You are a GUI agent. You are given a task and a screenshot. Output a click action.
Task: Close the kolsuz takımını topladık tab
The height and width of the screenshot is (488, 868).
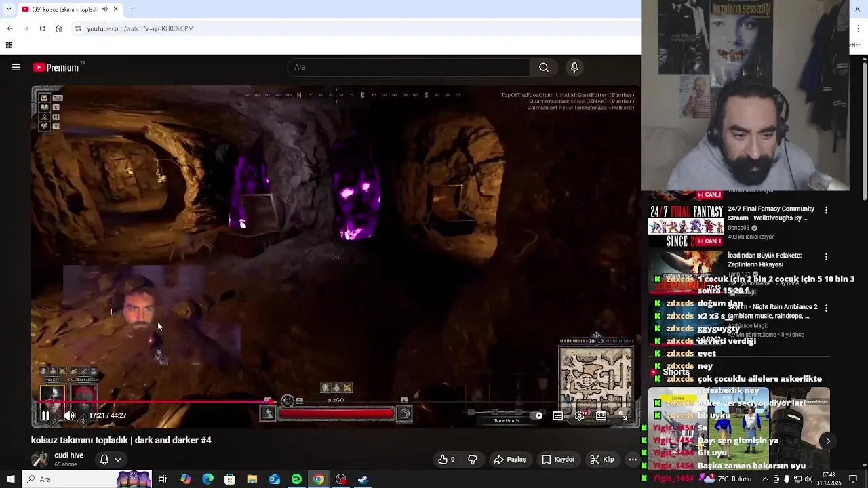115,9
